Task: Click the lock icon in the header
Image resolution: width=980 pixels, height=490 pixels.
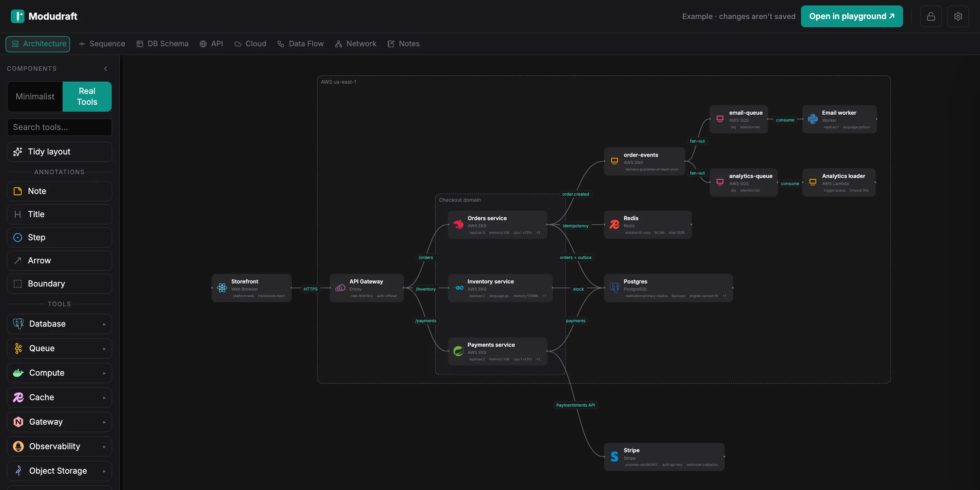Action: [931, 16]
